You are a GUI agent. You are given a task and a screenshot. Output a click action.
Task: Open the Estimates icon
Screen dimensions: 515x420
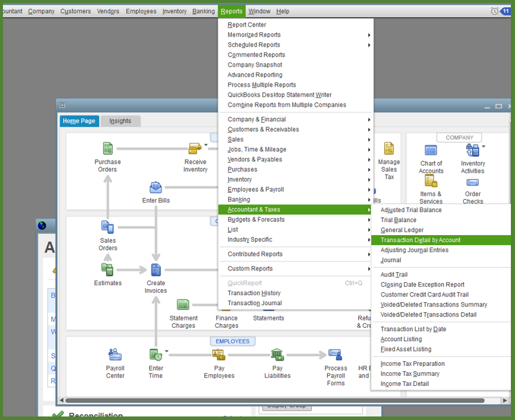point(107,270)
